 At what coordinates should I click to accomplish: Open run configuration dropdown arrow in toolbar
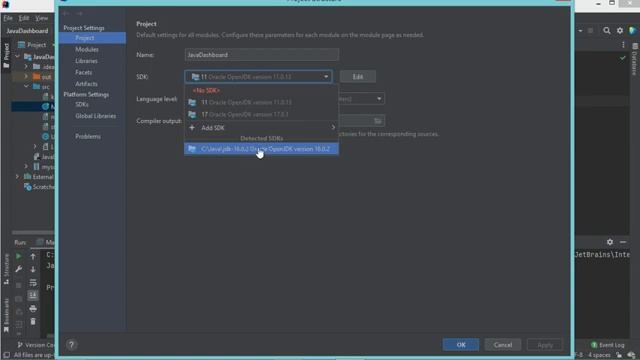coord(580,31)
